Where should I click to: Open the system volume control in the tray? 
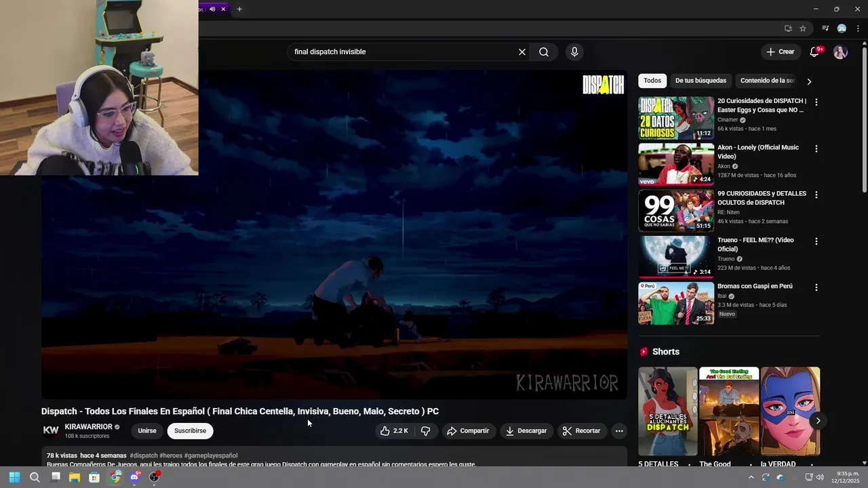pyautogui.click(x=820, y=477)
